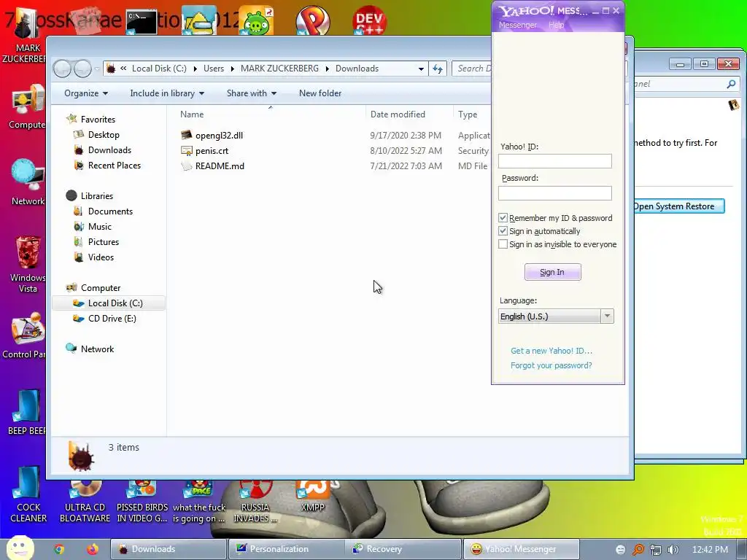Open the command prompt desktop icon
Image resolution: width=747 pixels, height=560 pixels.
[x=142, y=22]
